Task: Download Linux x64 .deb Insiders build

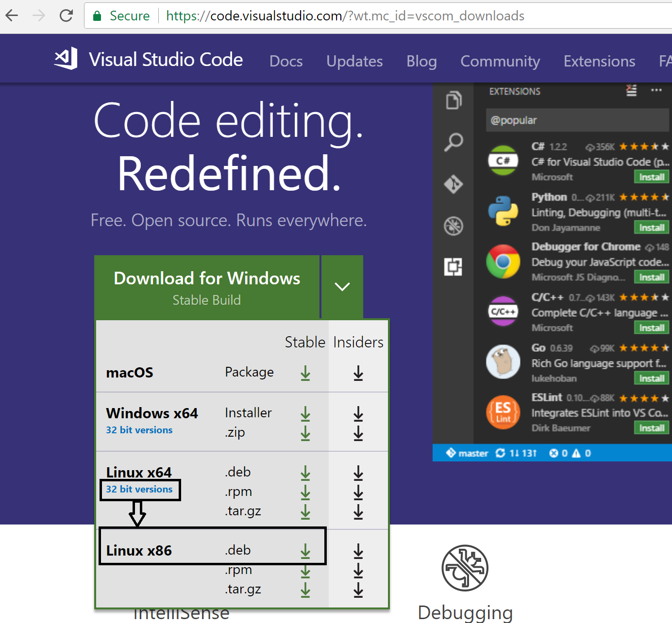Action: 358,473
